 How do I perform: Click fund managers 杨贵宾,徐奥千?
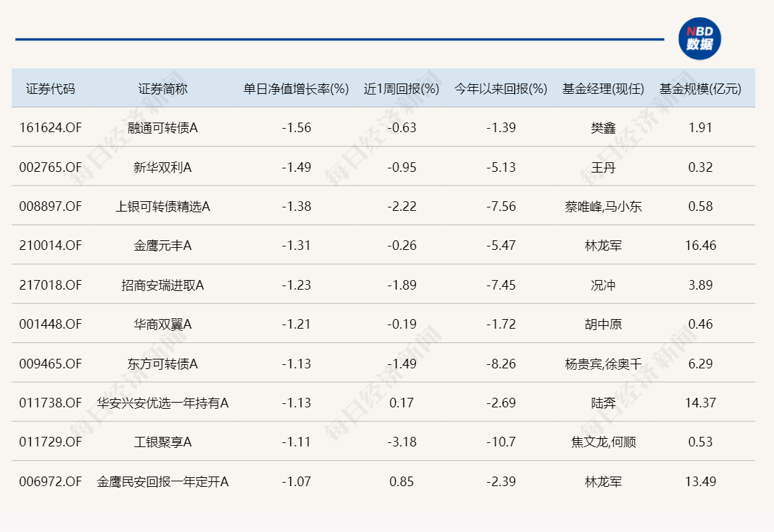[x=603, y=364]
